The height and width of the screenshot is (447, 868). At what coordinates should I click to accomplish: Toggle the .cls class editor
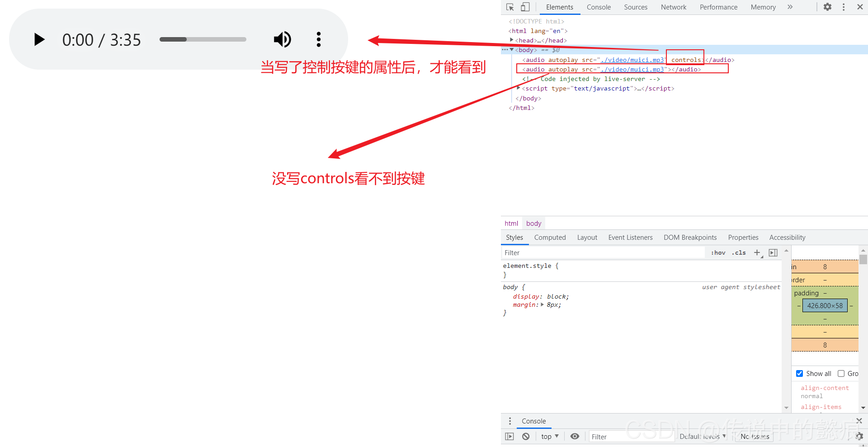(x=739, y=253)
